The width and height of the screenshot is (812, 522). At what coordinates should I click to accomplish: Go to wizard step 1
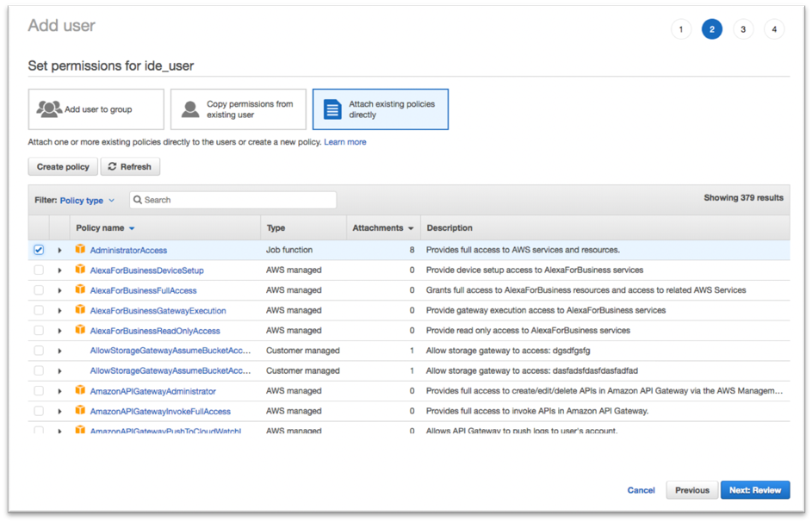[681, 29]
